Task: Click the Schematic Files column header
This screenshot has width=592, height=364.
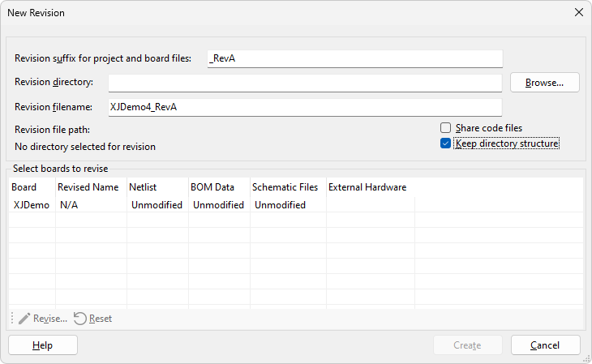Action: click(285, 187)
